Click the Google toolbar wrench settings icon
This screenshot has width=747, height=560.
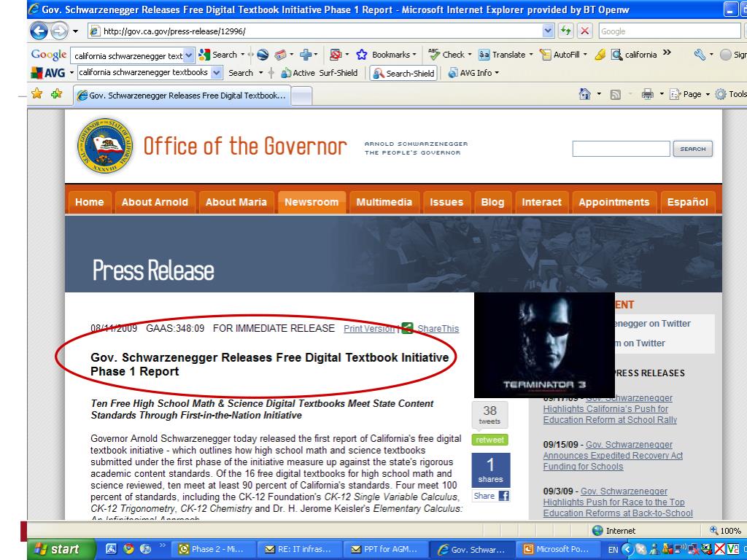(700, 55)
